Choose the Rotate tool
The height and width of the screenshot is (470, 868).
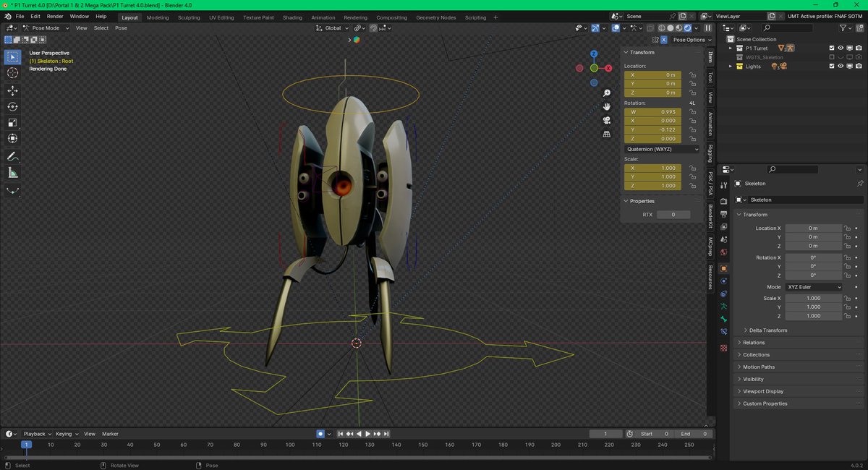pyautogui.click(x=12, y=106)
